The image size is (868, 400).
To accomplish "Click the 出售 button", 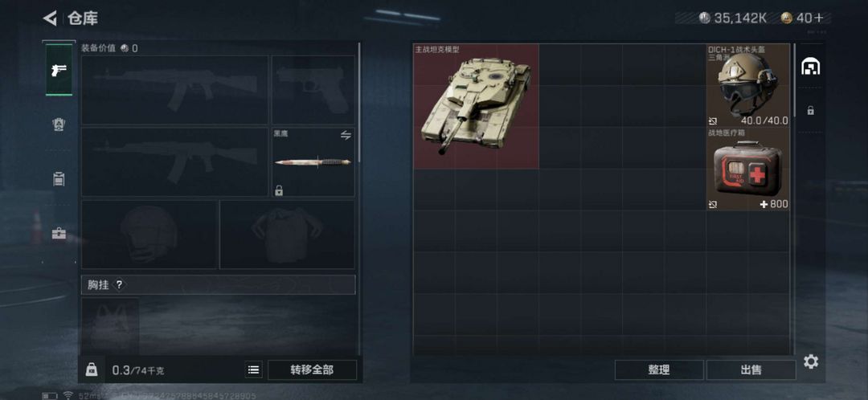I will pos(751,369).
